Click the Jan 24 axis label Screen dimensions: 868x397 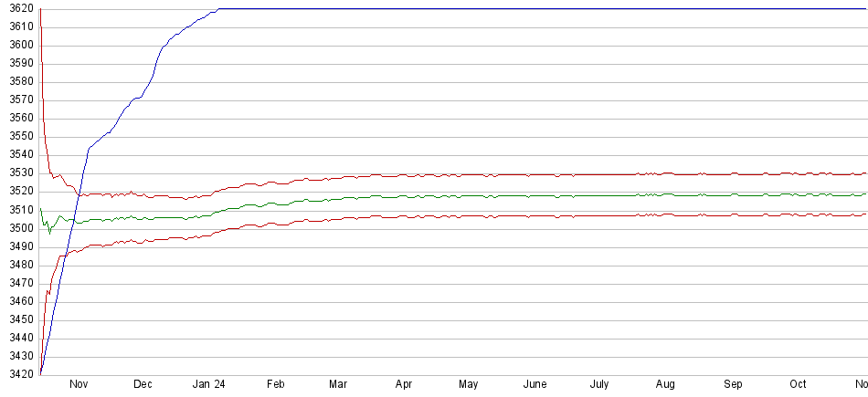point(207,385)
